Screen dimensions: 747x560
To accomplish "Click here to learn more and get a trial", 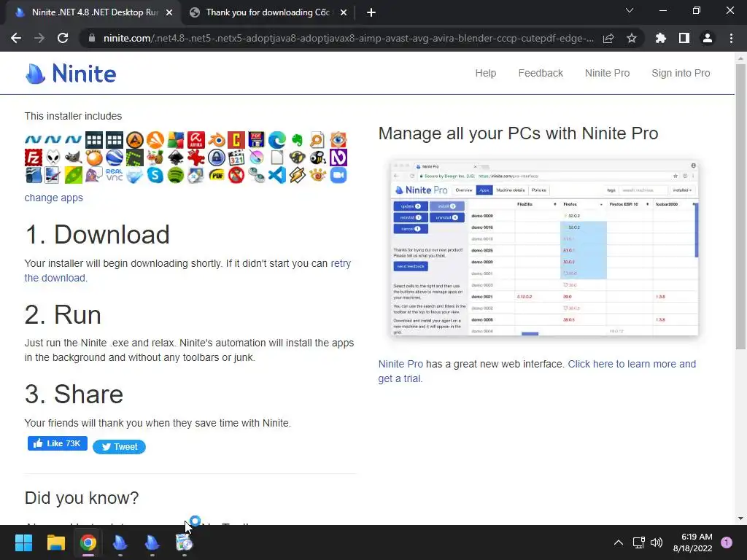I will tap(632, 364).
